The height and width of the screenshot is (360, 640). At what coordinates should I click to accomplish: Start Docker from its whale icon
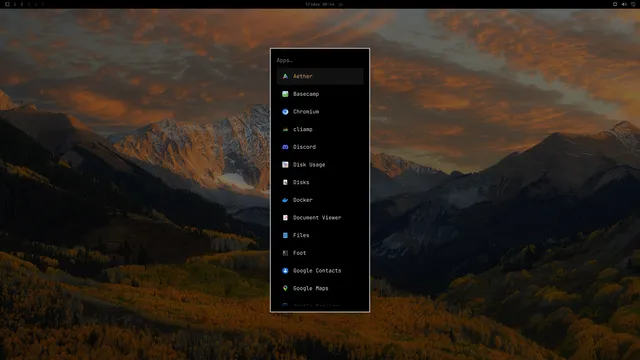pos(285,200)
